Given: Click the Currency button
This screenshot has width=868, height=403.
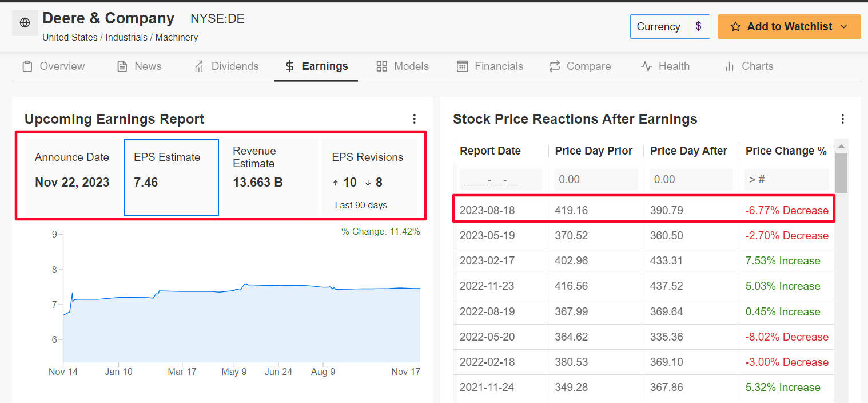Looking at the screenshot, I should tap(659, 27).
